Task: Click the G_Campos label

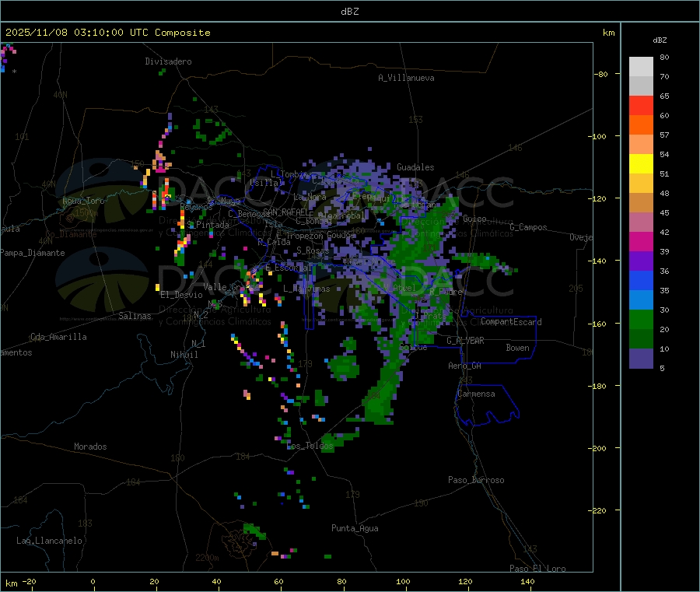Action: tap(528, 227)
